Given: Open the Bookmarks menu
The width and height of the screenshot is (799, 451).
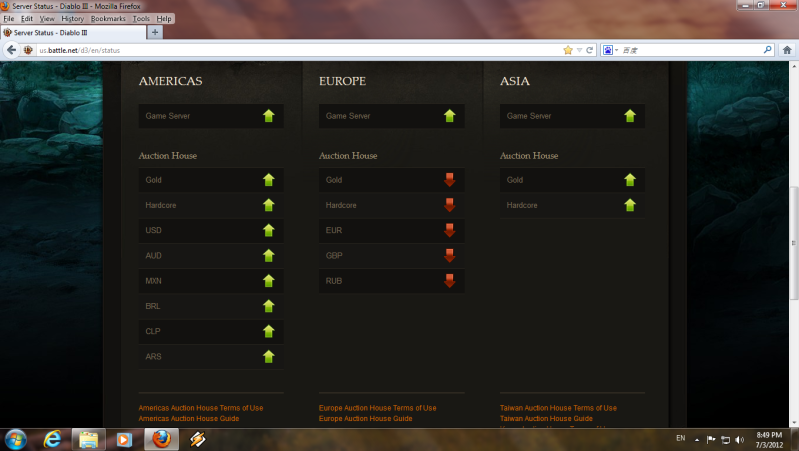Looking at the screenshot, I should 107,19.
